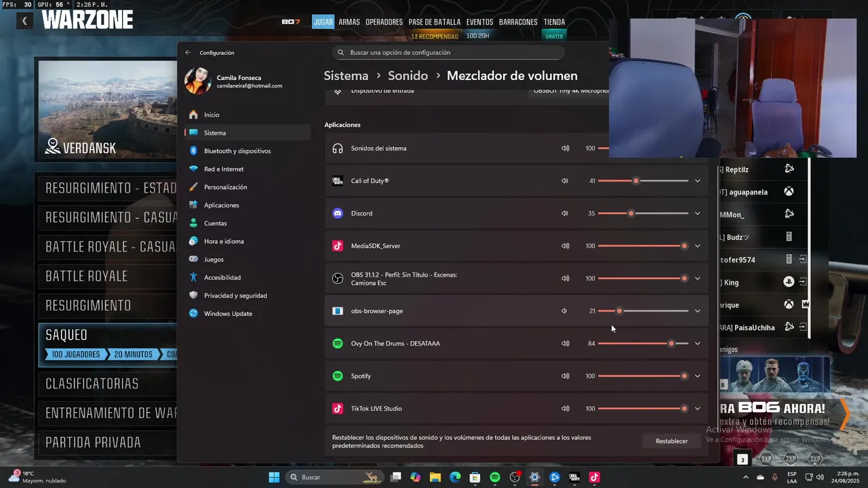Expand Ovy On The Drums options
The height and width of the screenshot is (488, 868).
[x=697, y=344]
